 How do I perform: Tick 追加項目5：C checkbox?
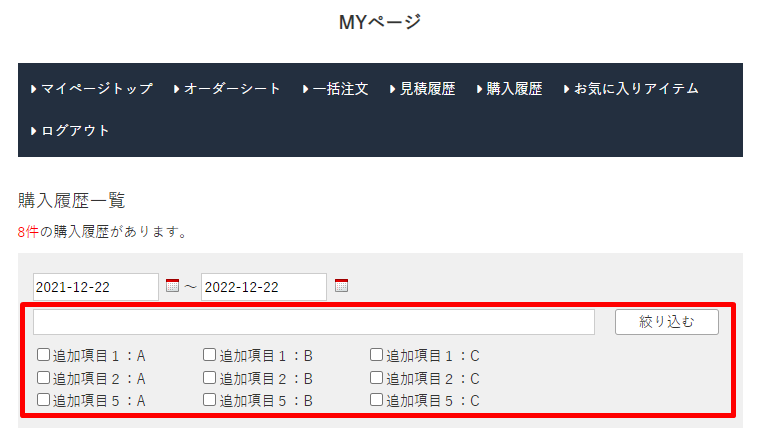[376, 400]
